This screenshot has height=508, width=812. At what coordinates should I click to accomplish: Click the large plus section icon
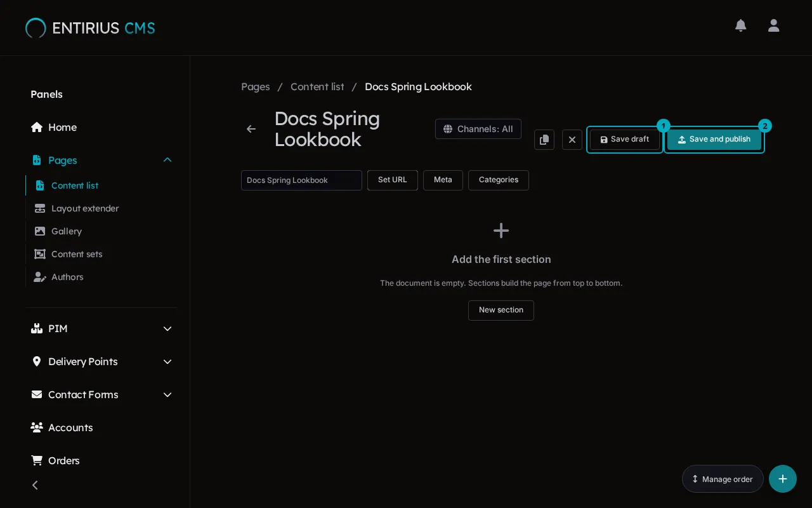501,231
